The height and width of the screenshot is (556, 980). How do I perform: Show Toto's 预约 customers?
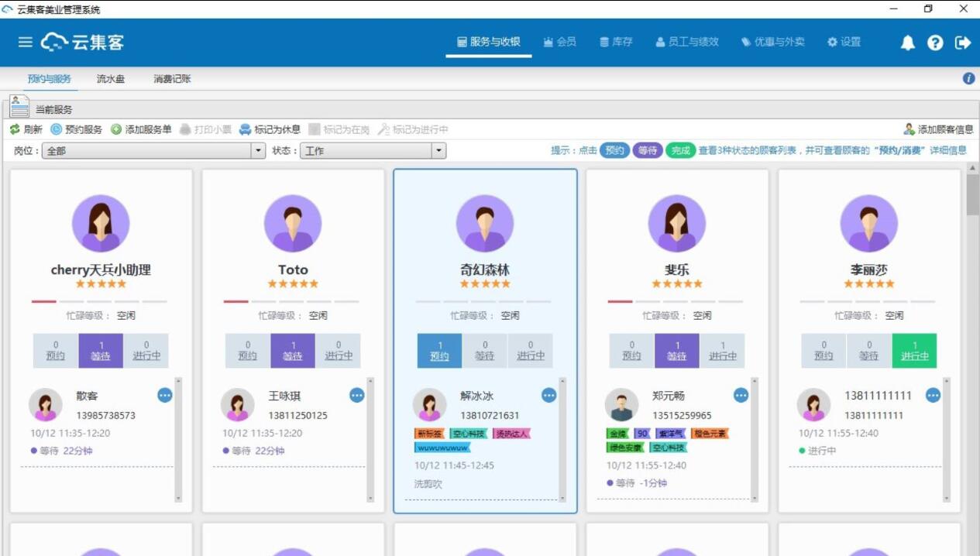tap(248, 351)
